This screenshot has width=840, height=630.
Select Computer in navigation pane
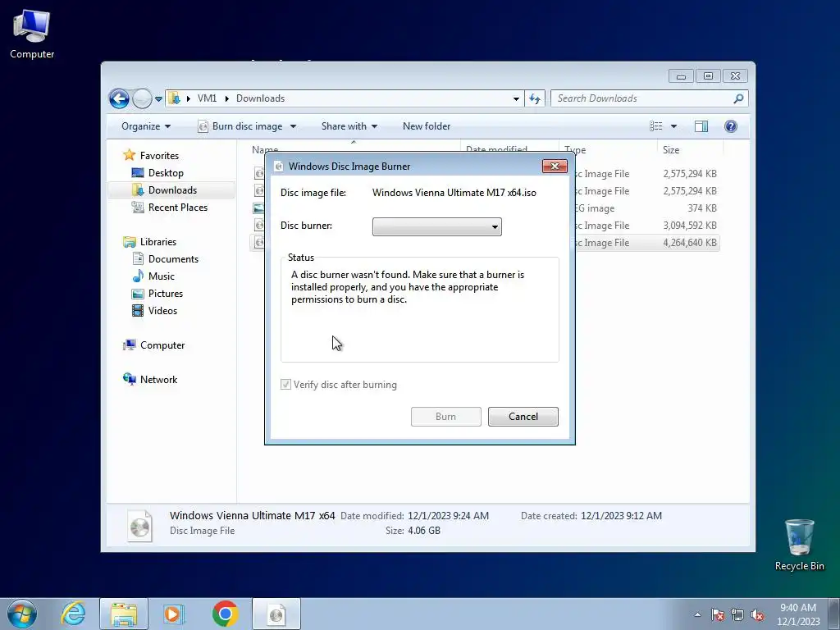(162, 345)
